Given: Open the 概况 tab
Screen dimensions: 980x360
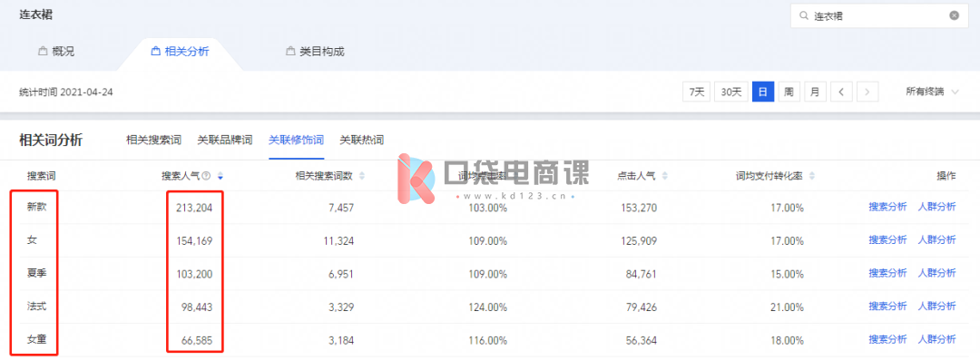Looking at the screenshot, I should (x=57, y=52).
